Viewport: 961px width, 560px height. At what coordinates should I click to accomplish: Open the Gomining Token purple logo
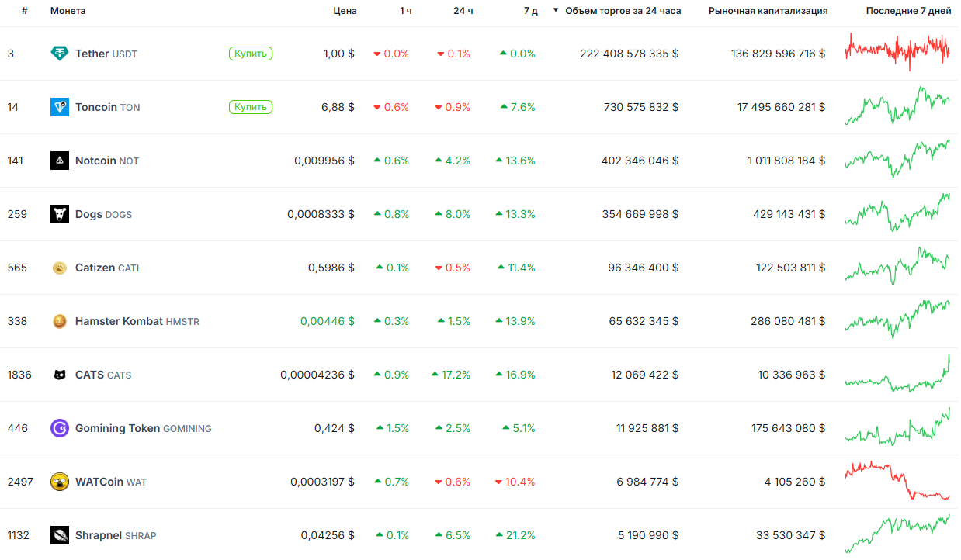coord(60,428)
